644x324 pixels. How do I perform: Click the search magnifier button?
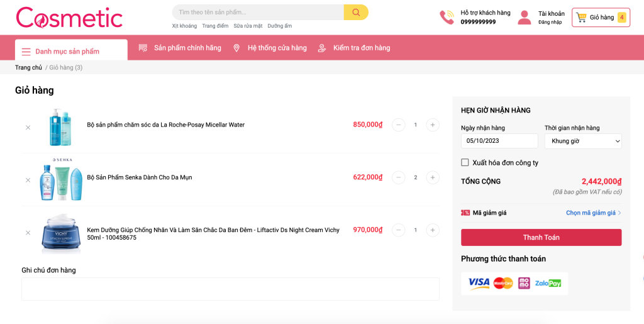pos(356,13)
